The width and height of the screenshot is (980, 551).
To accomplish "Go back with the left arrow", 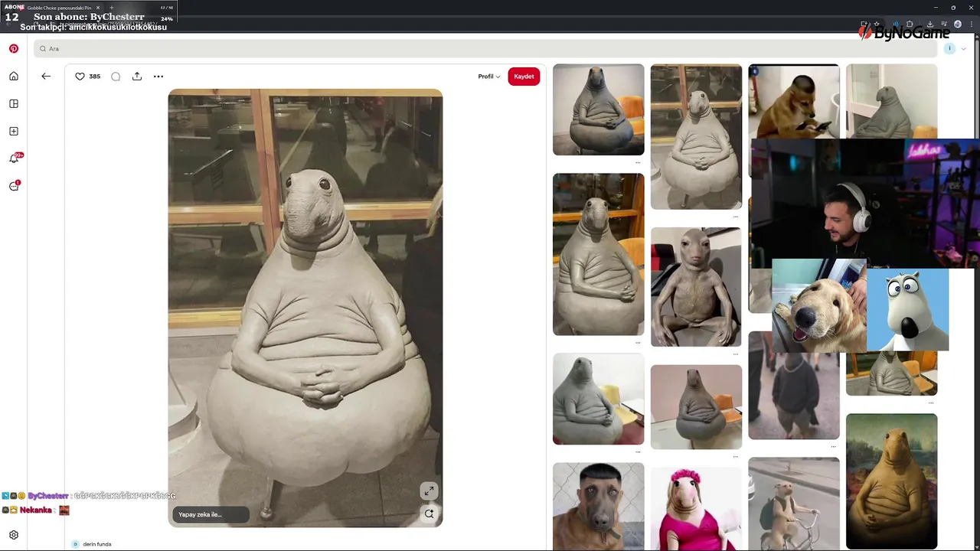I will click(46, 76).
